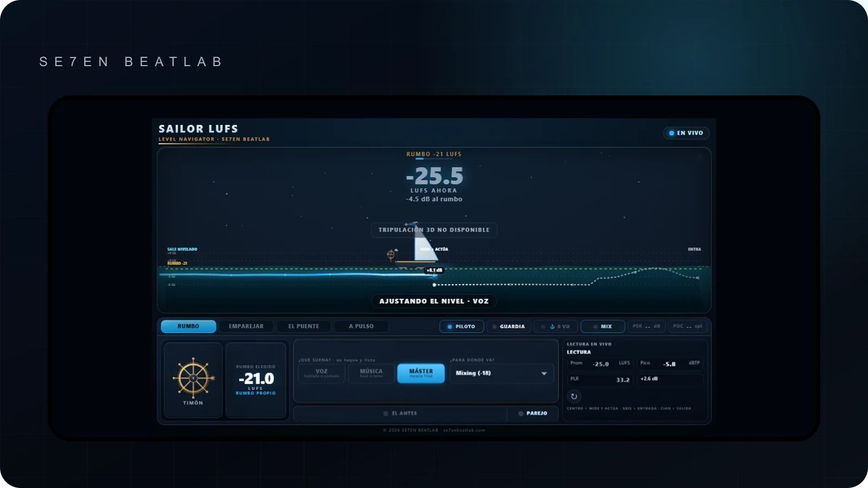
Task: Open the Mixing (-18) destination dropdown
Action: tap(502, 373)
